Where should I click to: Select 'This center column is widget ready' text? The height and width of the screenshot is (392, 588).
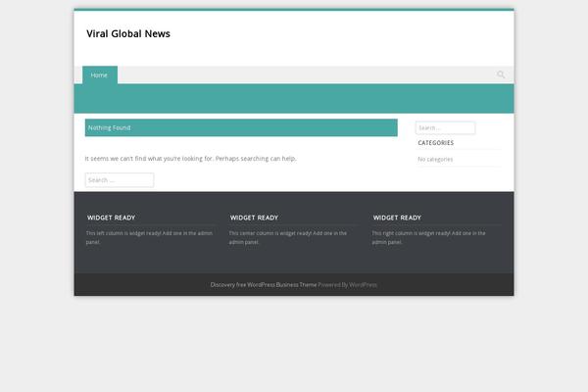[x=288, y=237]
